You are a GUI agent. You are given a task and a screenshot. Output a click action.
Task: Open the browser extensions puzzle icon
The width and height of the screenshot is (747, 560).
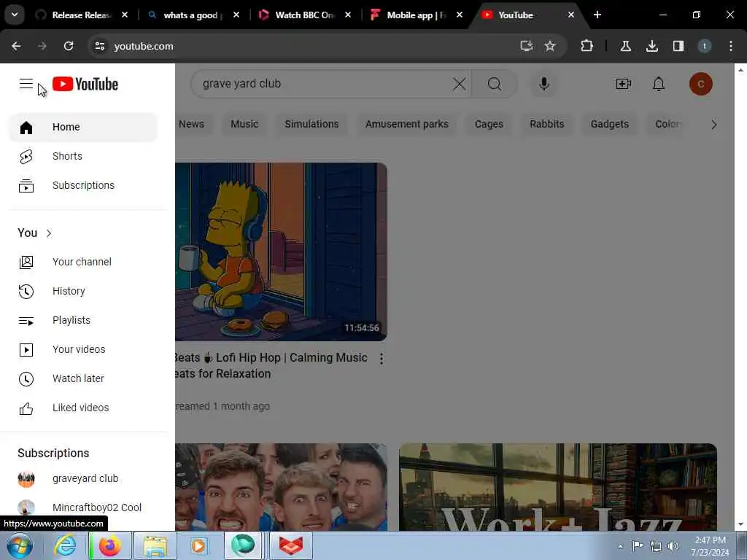[x=587, y=46]
